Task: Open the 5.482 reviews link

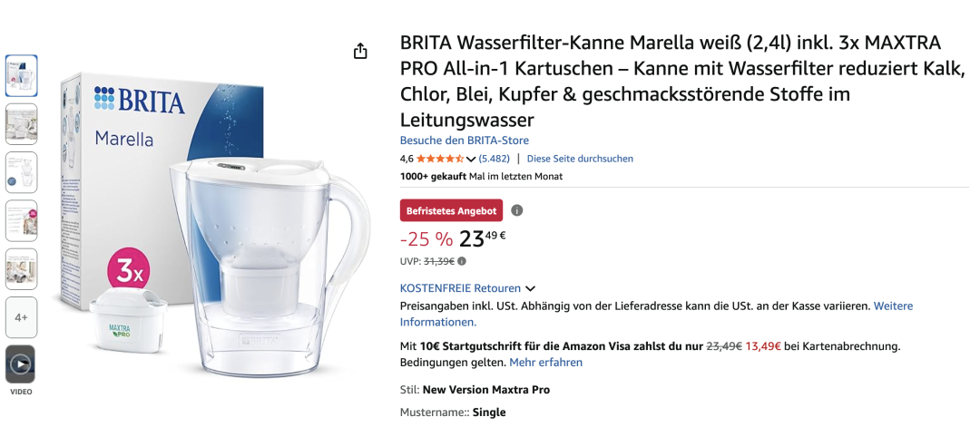Action: pos(495,159)
